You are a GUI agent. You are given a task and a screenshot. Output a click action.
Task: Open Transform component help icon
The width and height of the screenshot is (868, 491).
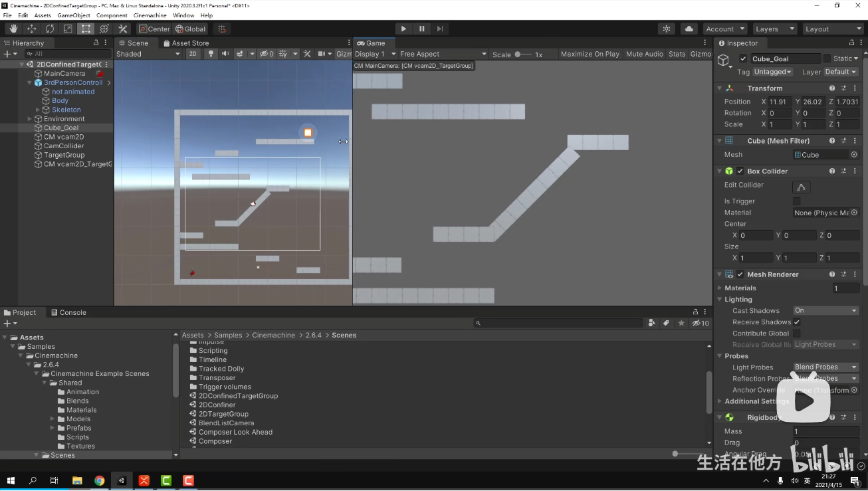click(832, 88)
